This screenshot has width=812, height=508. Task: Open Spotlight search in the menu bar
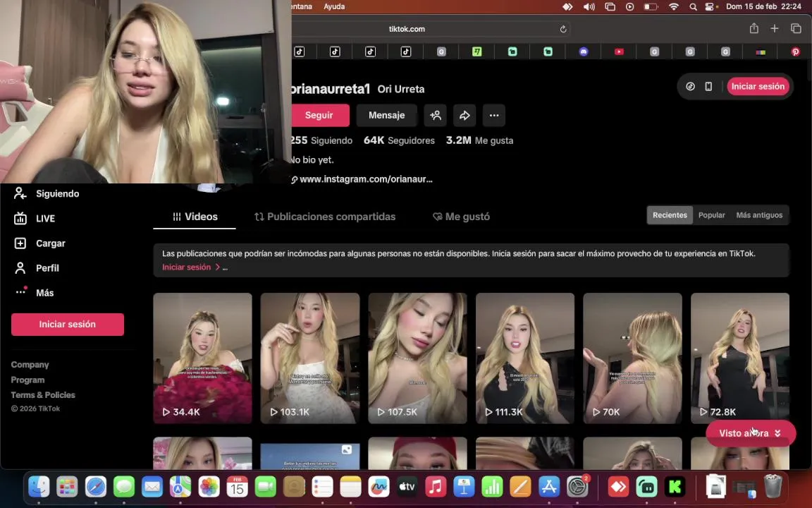click(x=693, y=7)
